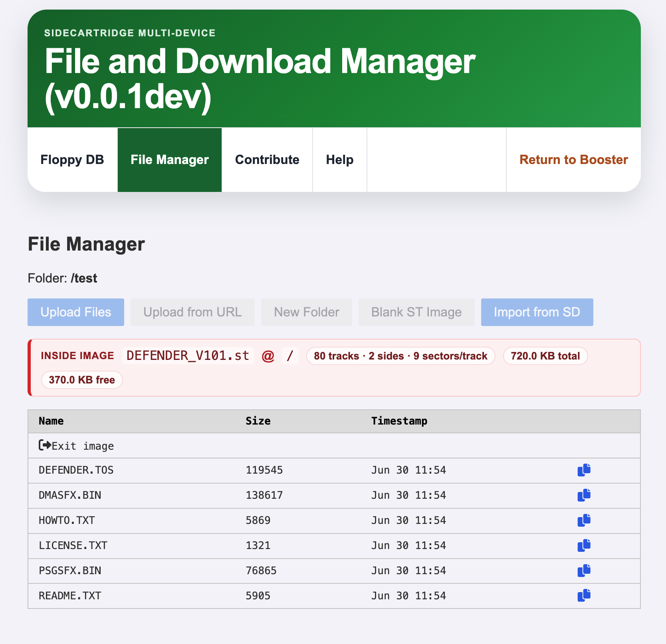Copy the README.TXT file
The image size is (666, 644).
click(584, 596)
